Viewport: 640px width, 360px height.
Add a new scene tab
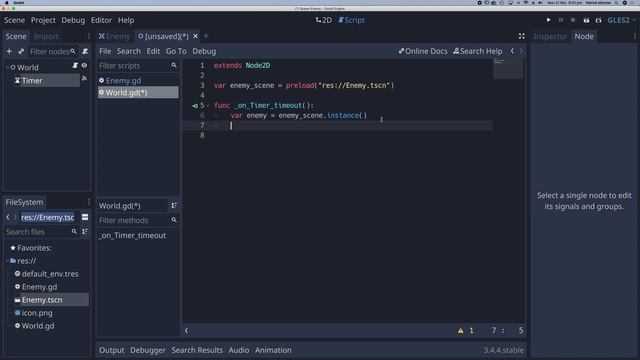click(206, 36)
